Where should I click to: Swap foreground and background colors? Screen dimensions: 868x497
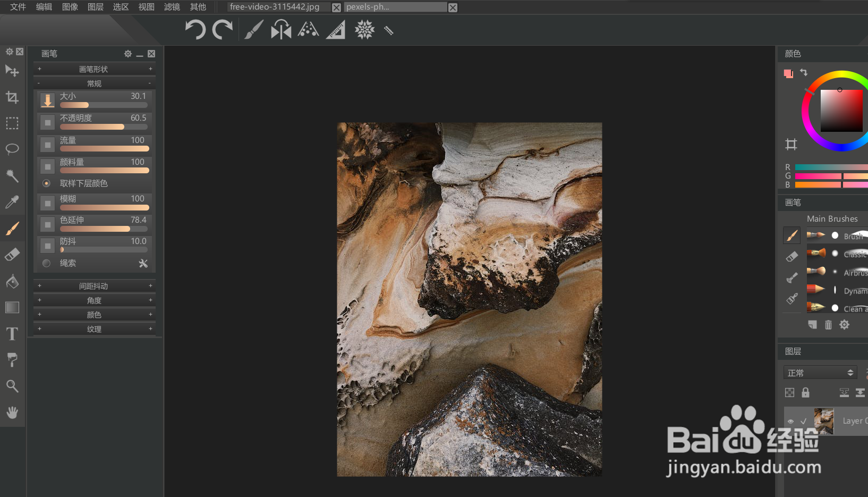point(804,72)
